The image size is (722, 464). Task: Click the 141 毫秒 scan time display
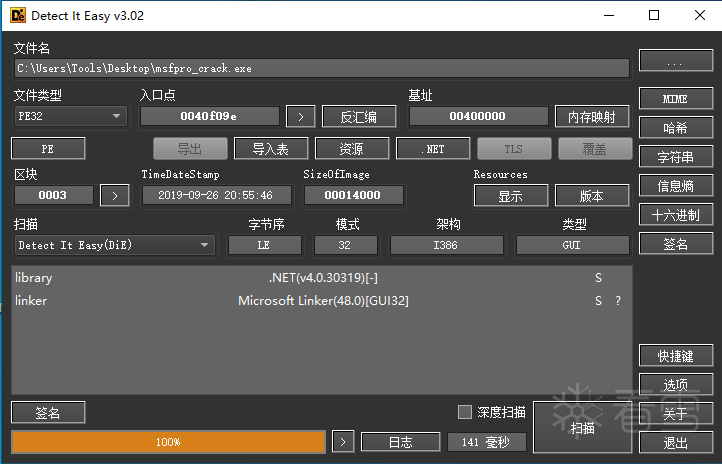coord(486,442)
